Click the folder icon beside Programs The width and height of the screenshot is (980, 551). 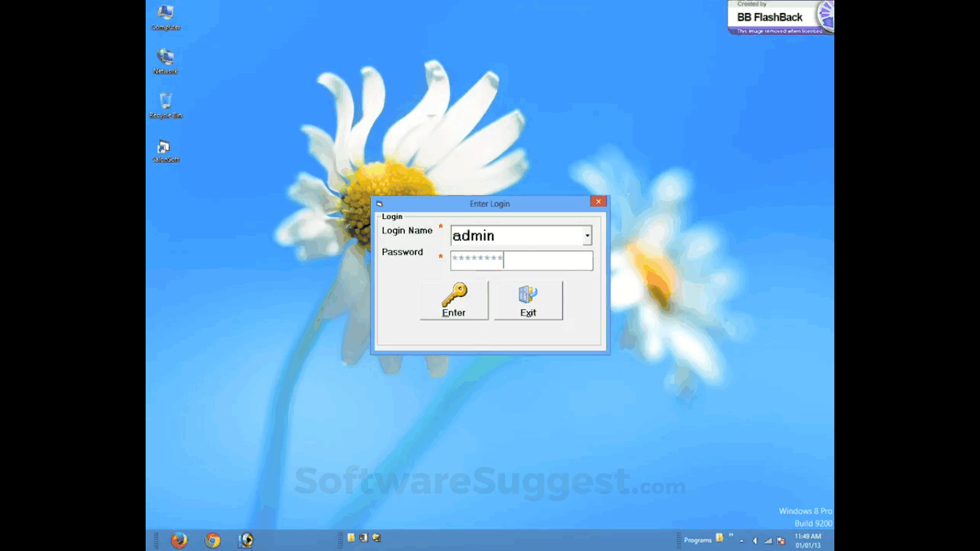(720, 538)
